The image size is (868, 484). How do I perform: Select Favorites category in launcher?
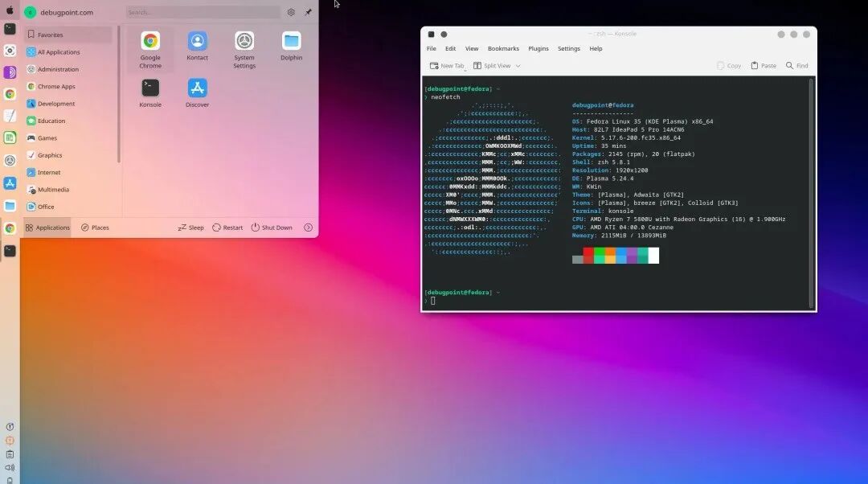coord(68,35)
